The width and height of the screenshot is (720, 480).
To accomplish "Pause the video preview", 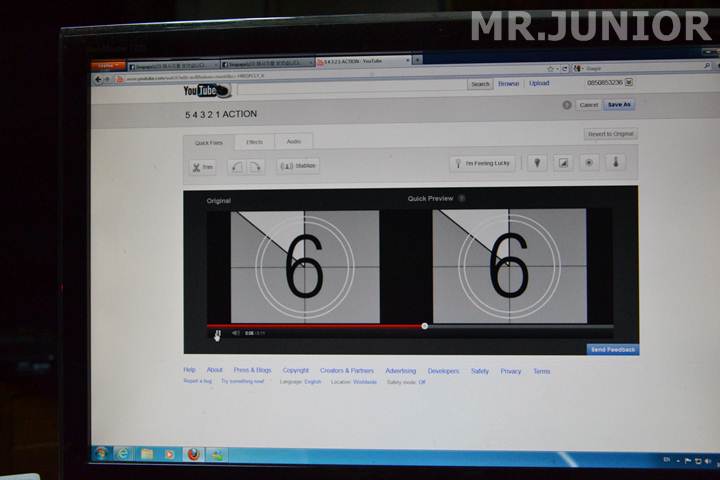I will point(219,333).
